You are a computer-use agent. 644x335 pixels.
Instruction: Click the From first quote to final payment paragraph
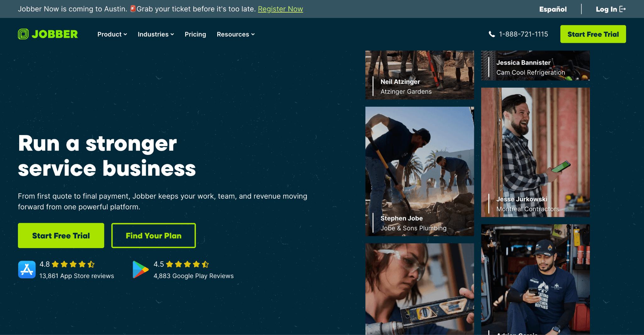163,202
